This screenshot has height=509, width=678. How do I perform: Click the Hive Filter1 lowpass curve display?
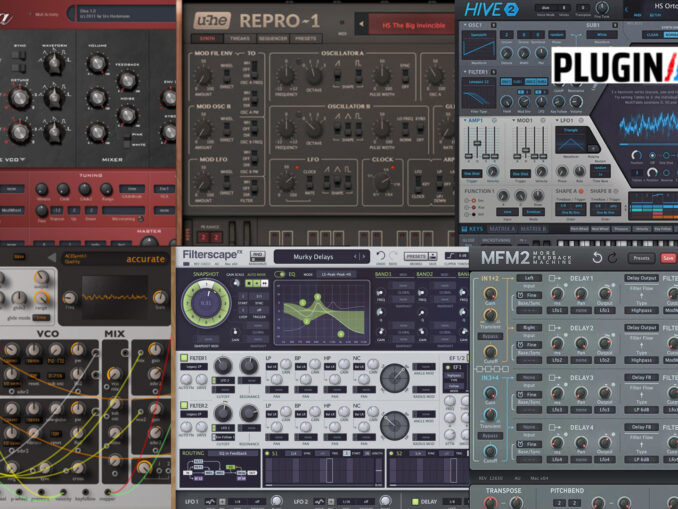[x=479, y=93]
